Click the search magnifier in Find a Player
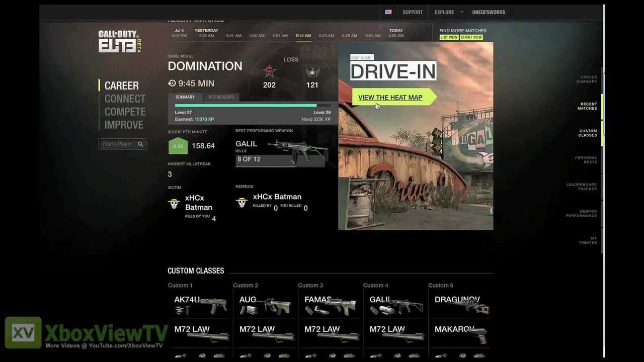644x362 pixels. 140,144
